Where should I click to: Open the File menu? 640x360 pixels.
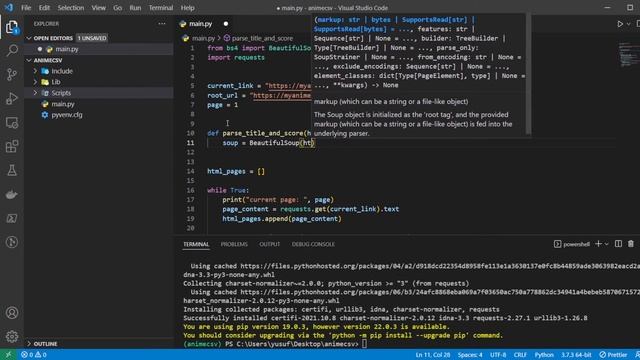tap(26, 8)
